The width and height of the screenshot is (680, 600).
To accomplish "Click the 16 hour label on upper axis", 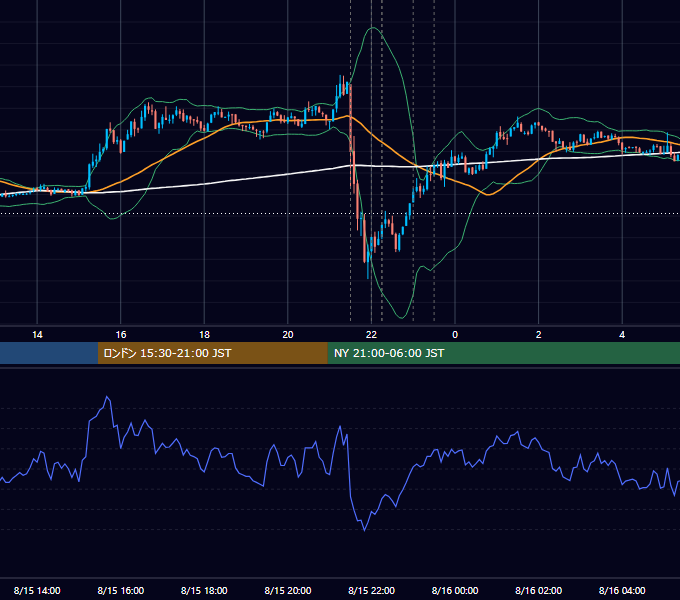I will 121,335.
